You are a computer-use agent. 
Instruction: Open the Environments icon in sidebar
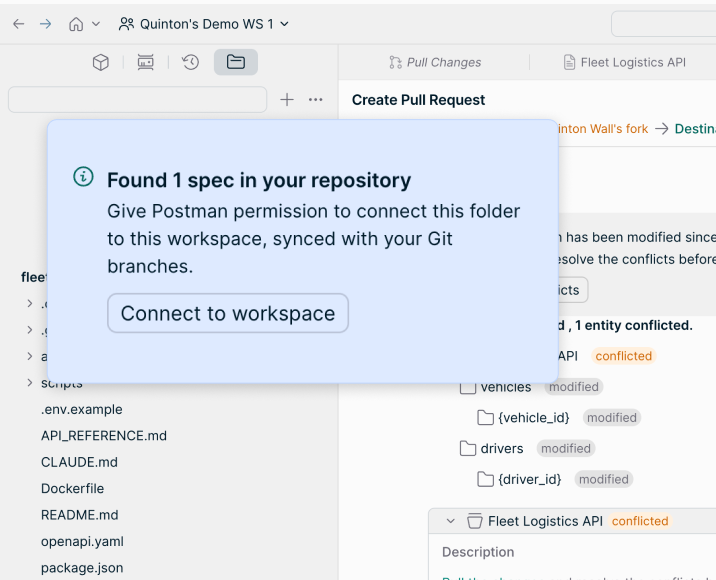(x=146, y=62)
